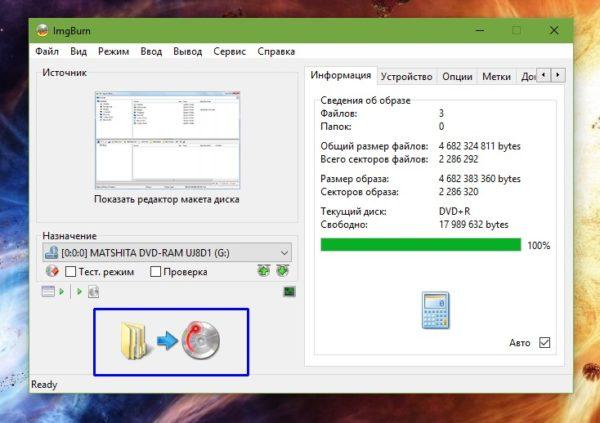Screen dimensions: 600x423
Task: Switch to the Опции tab
Action: click(x=457, y=77)
